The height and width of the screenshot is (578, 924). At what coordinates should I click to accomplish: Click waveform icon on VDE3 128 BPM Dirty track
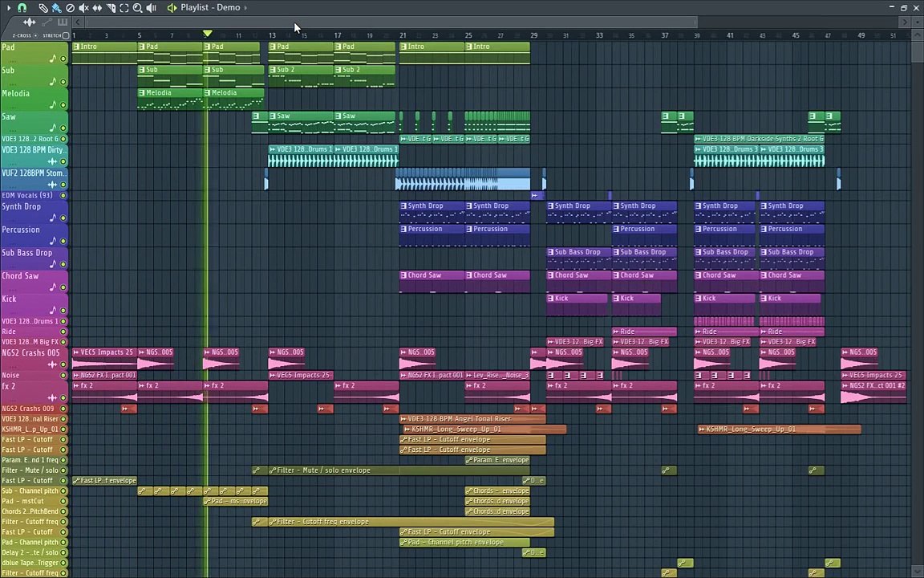coord(53,161)
